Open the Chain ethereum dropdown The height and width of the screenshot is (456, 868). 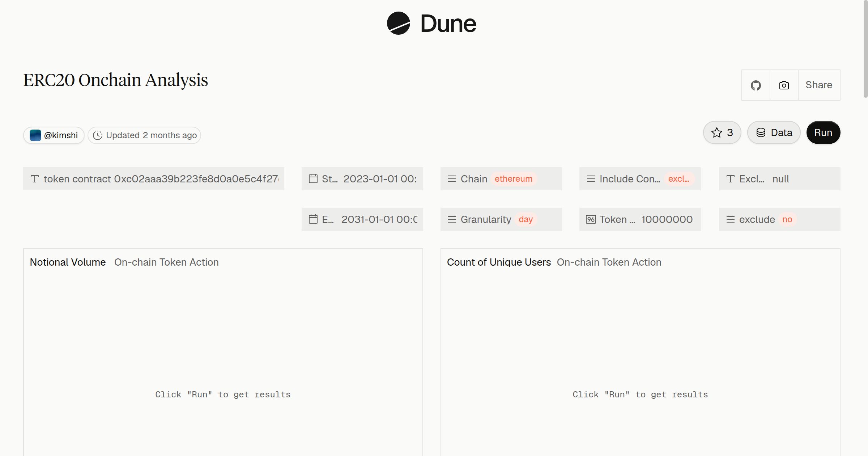(x=501, y=179)
